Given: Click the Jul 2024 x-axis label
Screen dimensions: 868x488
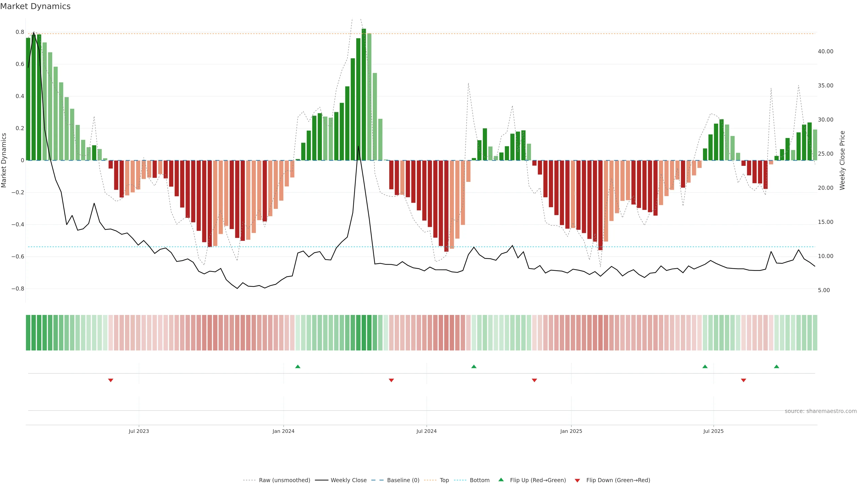Looking at the screenshot, I should point(426,431).
